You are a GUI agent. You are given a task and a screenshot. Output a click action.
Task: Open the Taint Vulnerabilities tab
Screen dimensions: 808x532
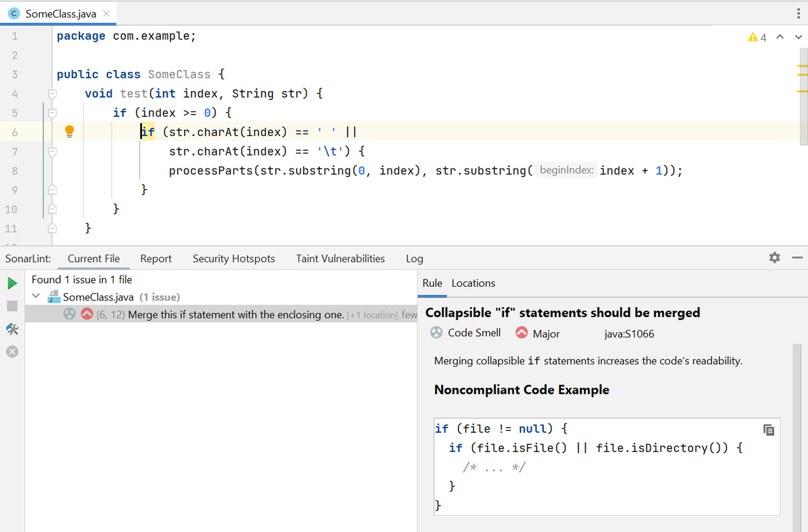click(341, 259)
